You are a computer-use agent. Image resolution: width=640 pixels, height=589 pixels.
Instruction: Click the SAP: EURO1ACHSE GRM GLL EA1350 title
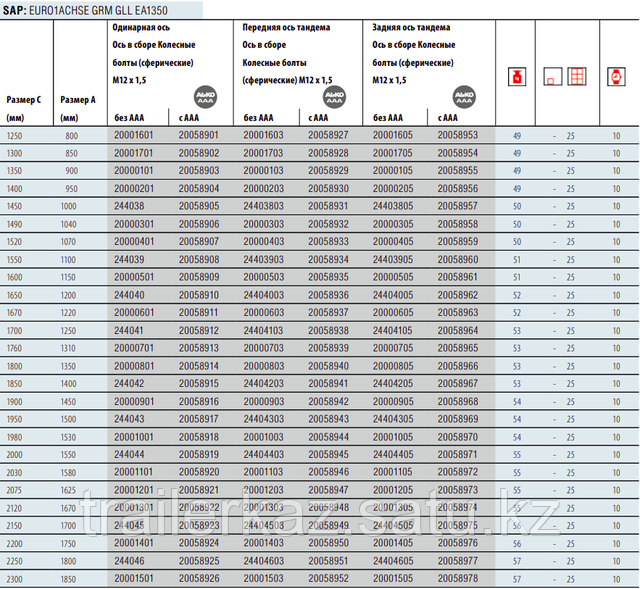click(85, 10)
